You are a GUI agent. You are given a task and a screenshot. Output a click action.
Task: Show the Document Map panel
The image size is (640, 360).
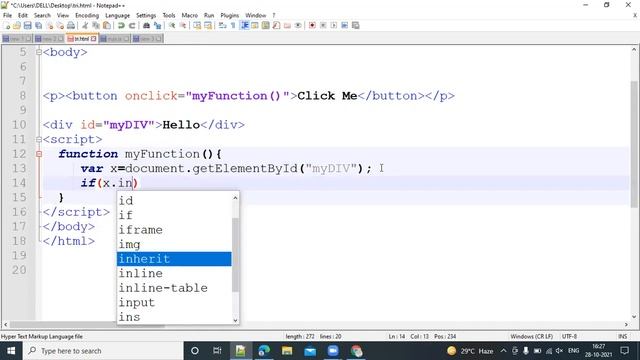[266, 25]
